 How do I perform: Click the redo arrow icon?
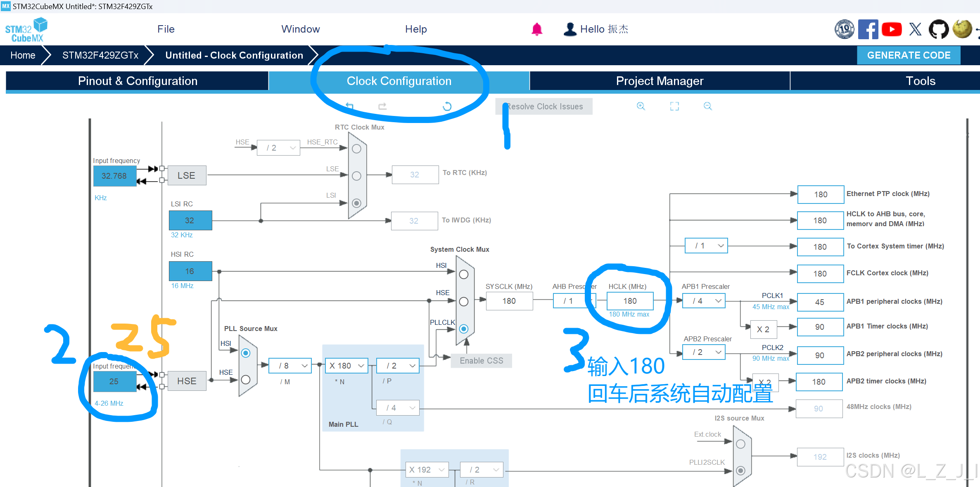[382, 106]
